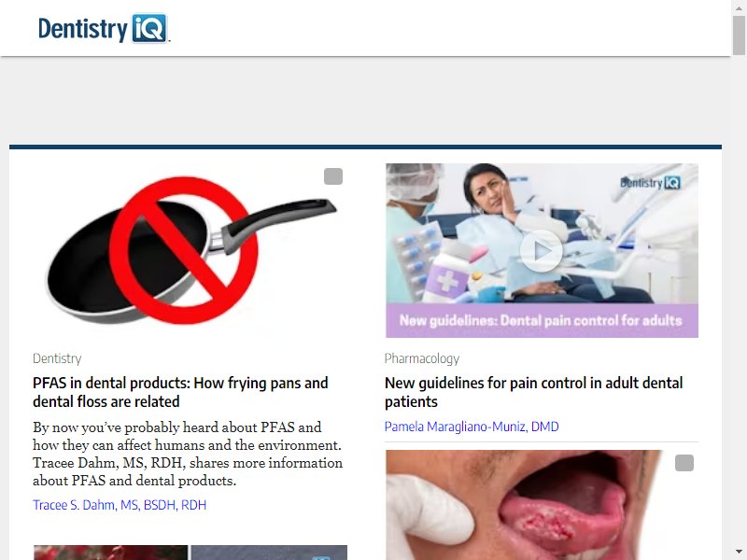Open the bottom gray article thumbnail
This screenshot has width=747, height=560.
click(x=269, y=553)
